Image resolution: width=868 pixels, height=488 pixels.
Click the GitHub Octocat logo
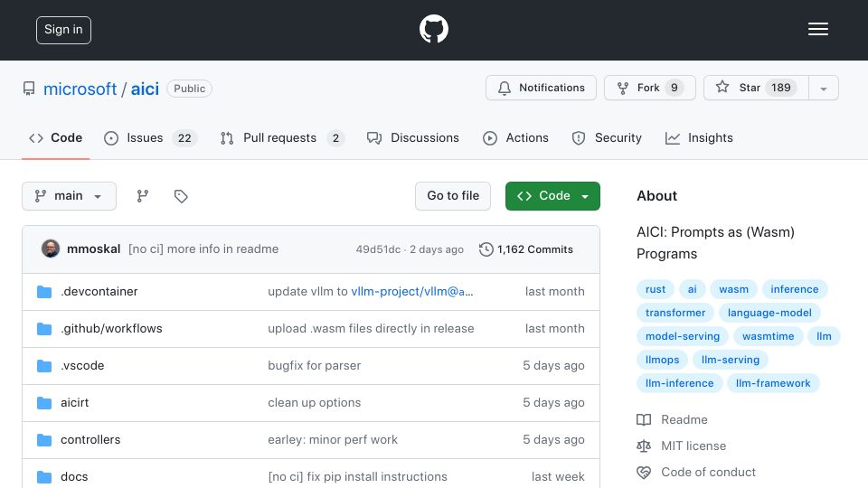click(x=433, y=29)
